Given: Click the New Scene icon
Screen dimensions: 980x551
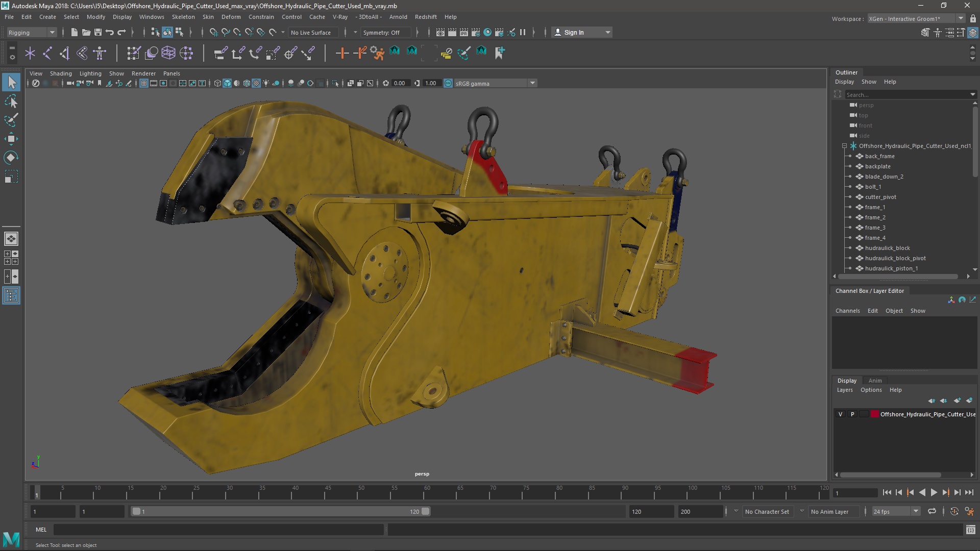Looking at the screenshot, I should coord(75,32).
